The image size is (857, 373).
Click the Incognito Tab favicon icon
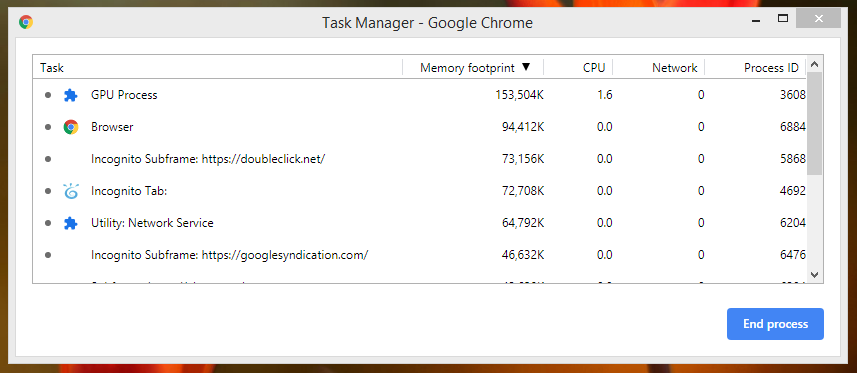71,191
